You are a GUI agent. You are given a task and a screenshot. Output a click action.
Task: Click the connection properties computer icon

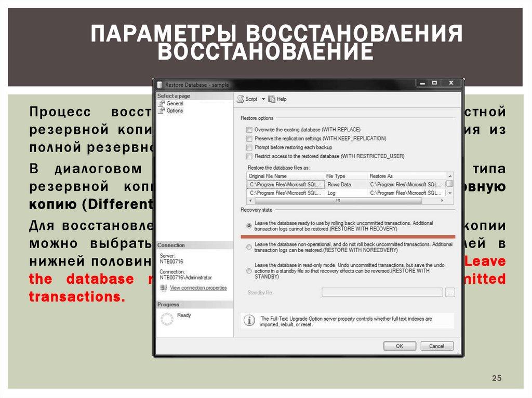click(164, 288)
